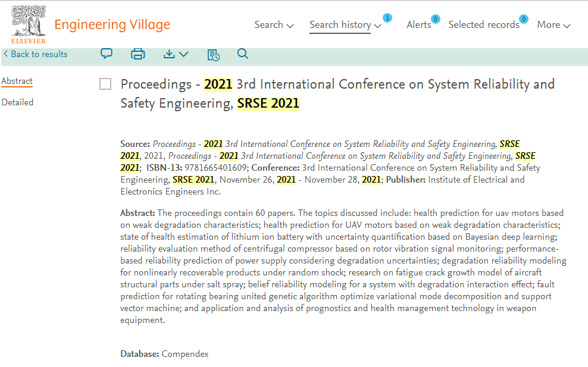Expand the download options chevron

[184, 54]
